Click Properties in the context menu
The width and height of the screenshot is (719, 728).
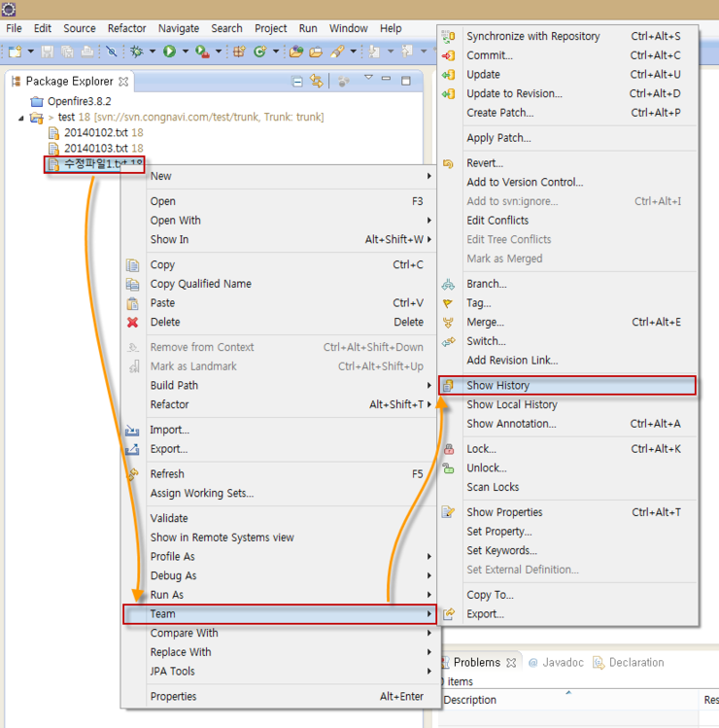pos(173,697)
